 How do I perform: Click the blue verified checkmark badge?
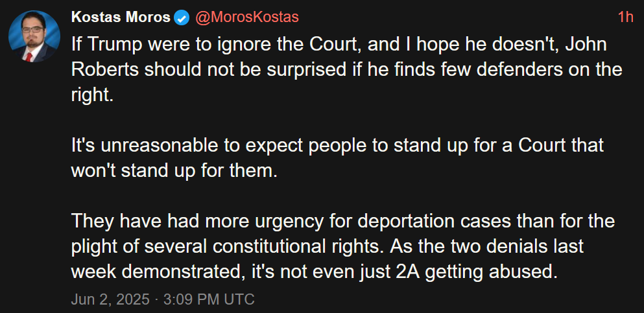[x=182, y=17]
